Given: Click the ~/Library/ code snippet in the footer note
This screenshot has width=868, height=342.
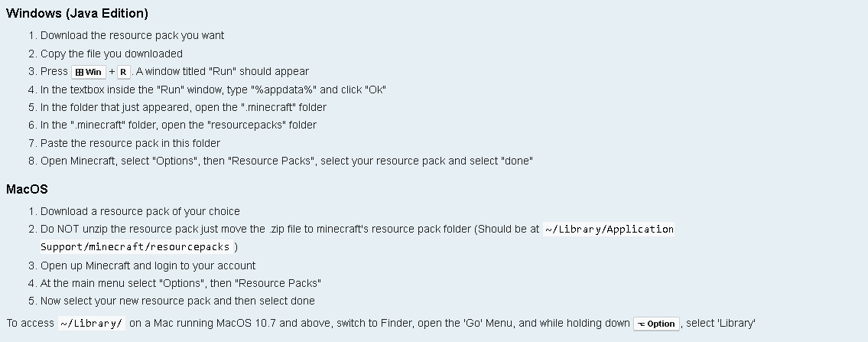Looking at the screenshot, I should click(x=91, y=324).
